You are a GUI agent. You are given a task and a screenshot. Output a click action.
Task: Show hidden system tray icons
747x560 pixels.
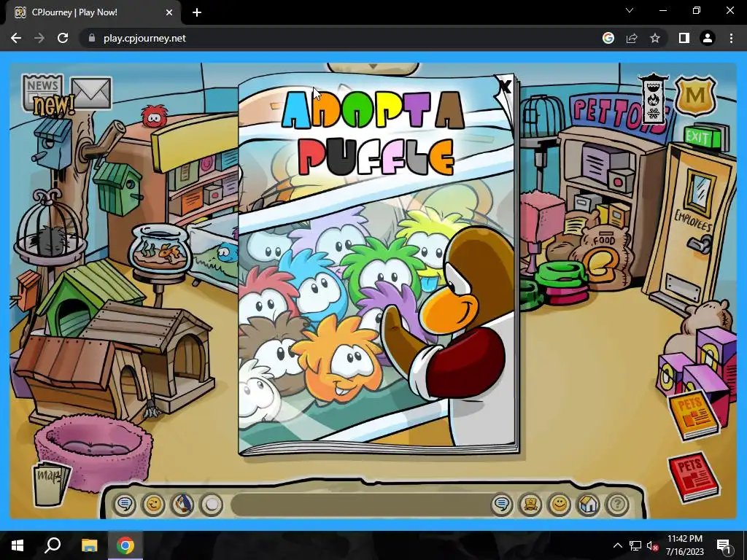click(x=617, y=545)
